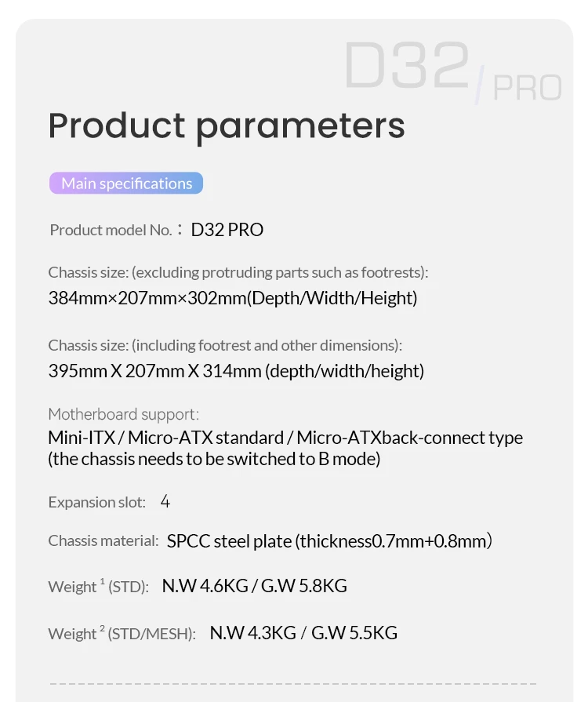This screenshot has height=702, width=588.
Task: Click the expansion slot value 4
Action: click(165, 501)
